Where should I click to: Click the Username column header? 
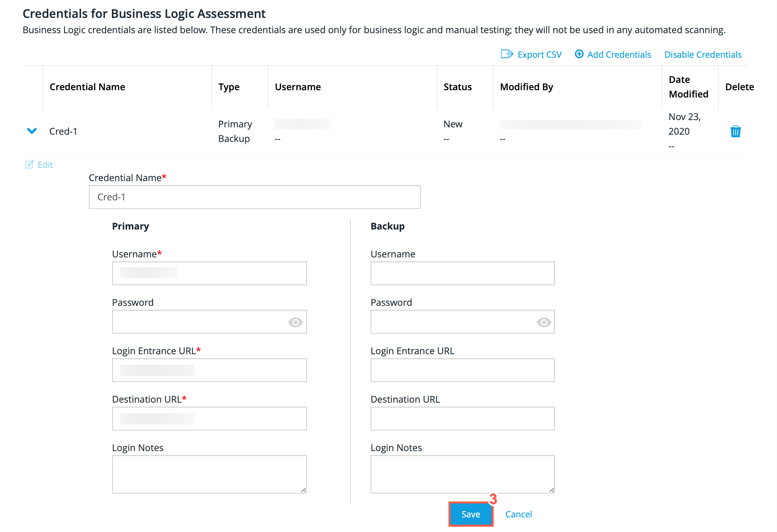pyautogui.click(x=298, y=87)
